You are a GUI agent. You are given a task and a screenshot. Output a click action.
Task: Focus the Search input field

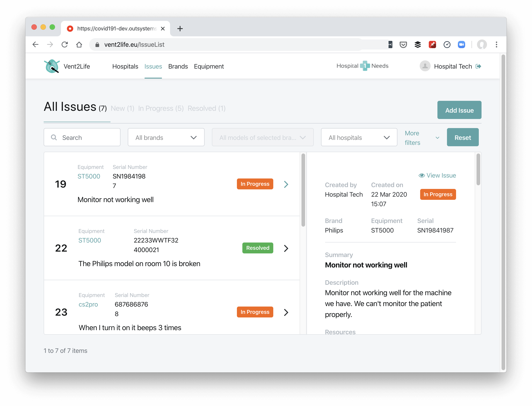pyautogui.click(x=82, y=137)
